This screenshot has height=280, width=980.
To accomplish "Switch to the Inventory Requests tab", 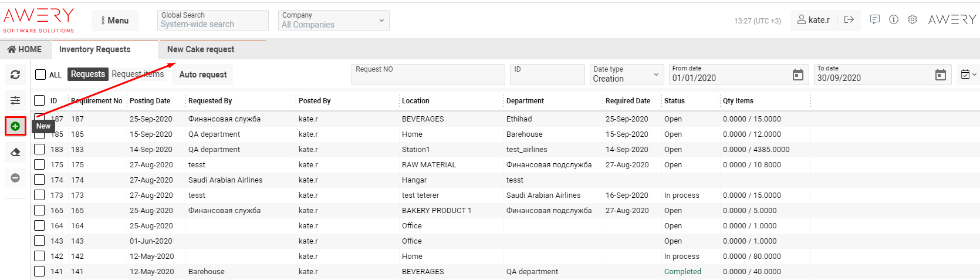I will coord(94,49).
